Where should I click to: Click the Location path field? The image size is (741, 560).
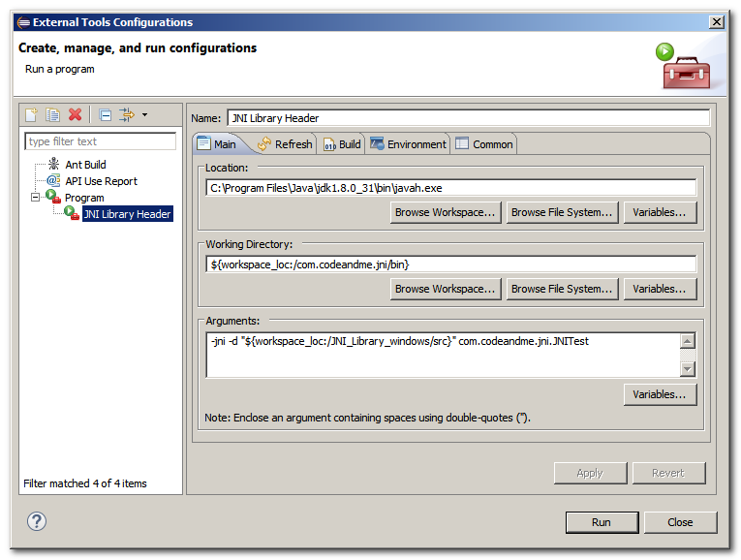450,188
